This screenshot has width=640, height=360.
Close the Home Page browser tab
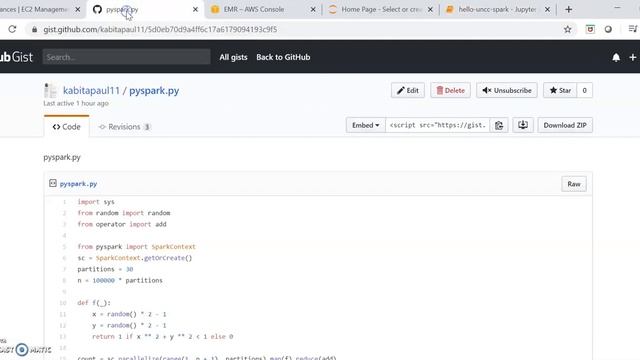point(430,9)
